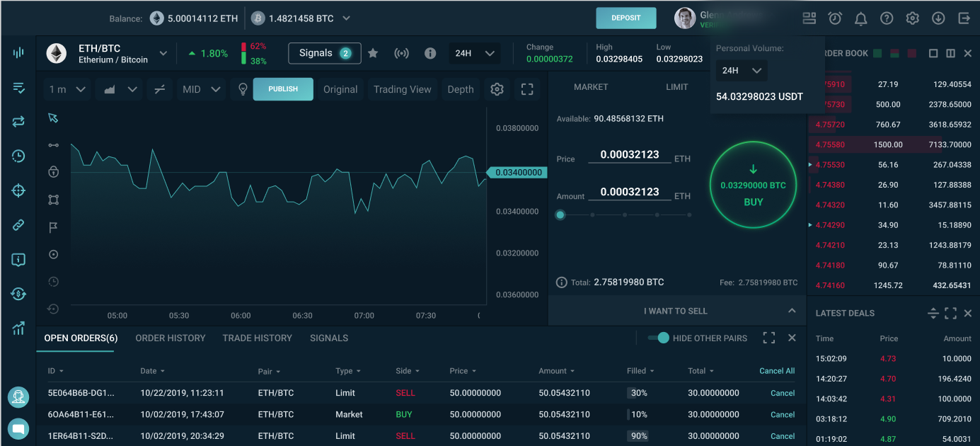Viewport: 980px width, 446px height.
Task: Click the fullscreen chart icon
Action: [x=526, y=89]
